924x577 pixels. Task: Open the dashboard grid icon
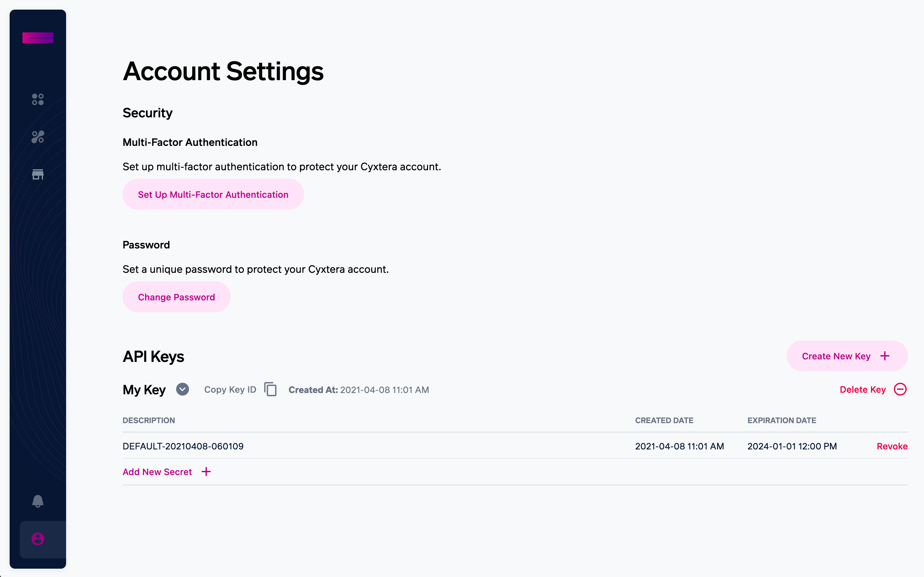pos(38,100)
